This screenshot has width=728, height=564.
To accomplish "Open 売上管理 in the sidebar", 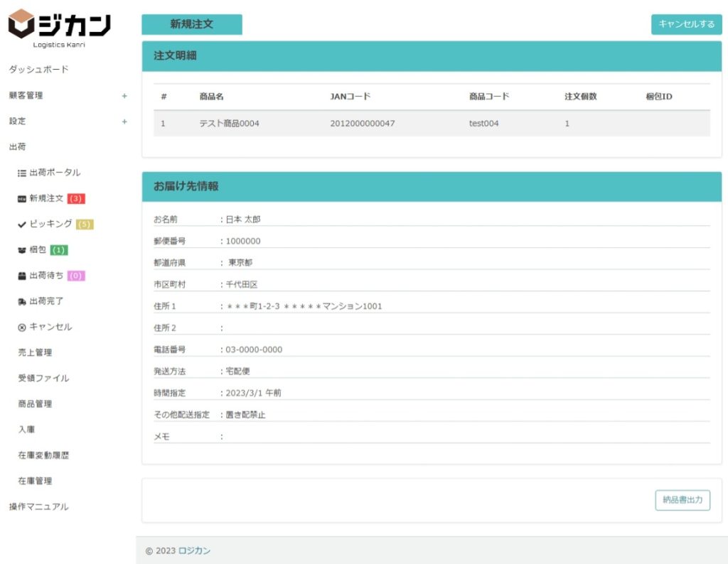I will (35, 352).
